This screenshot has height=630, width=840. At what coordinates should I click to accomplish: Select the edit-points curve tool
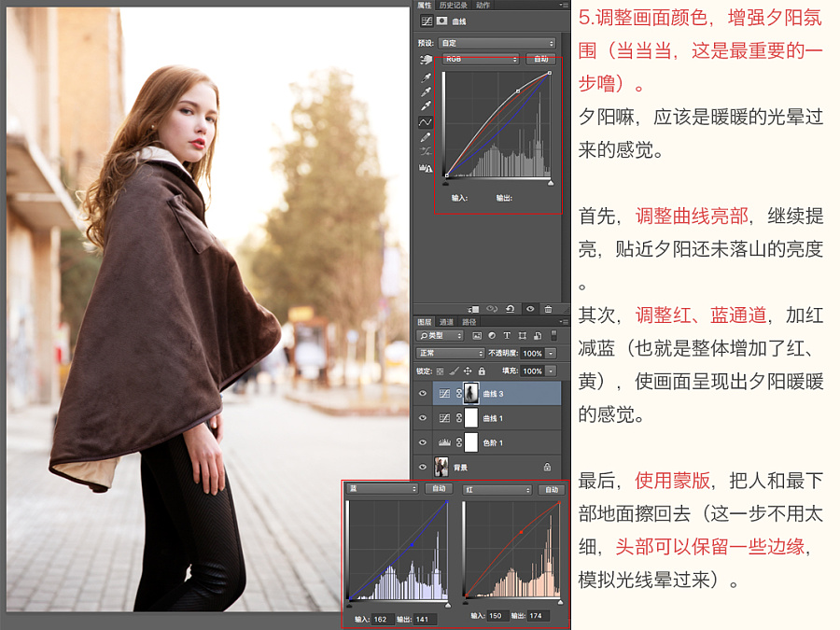coord(426,122)
